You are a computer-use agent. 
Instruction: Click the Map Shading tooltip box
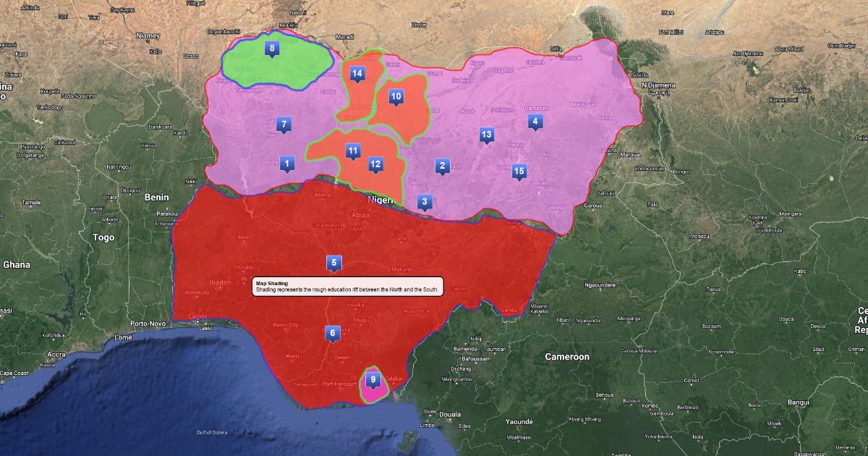[346, 287]
